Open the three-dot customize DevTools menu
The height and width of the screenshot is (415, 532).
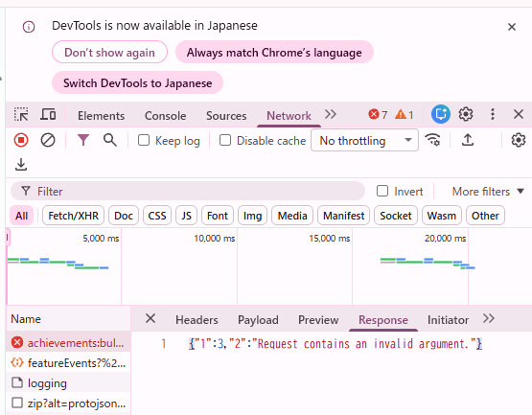click(493, 114)
